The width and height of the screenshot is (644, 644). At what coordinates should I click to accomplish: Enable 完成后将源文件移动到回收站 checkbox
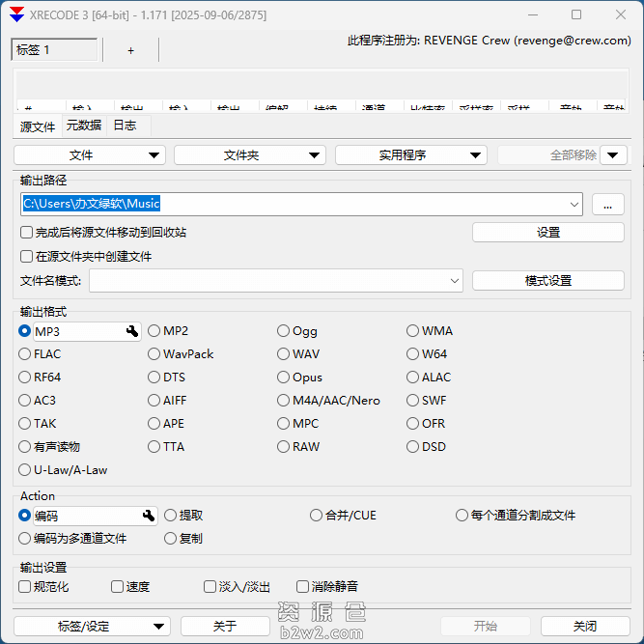(27, 233)
